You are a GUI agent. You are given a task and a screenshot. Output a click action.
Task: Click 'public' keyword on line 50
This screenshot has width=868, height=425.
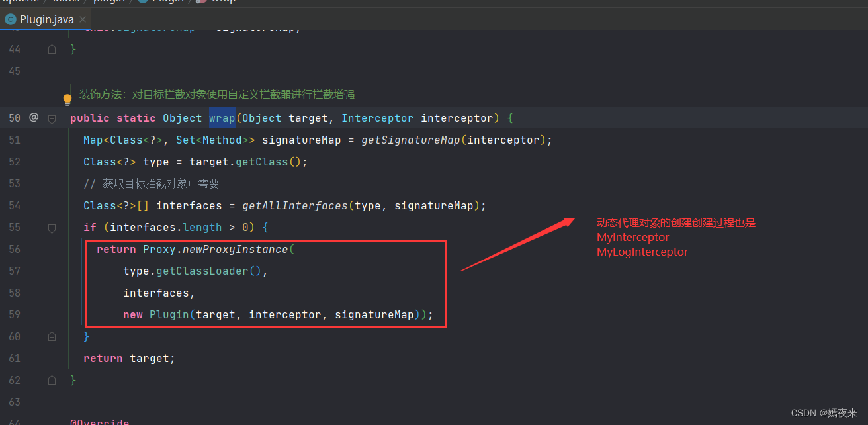pos(90,118)
